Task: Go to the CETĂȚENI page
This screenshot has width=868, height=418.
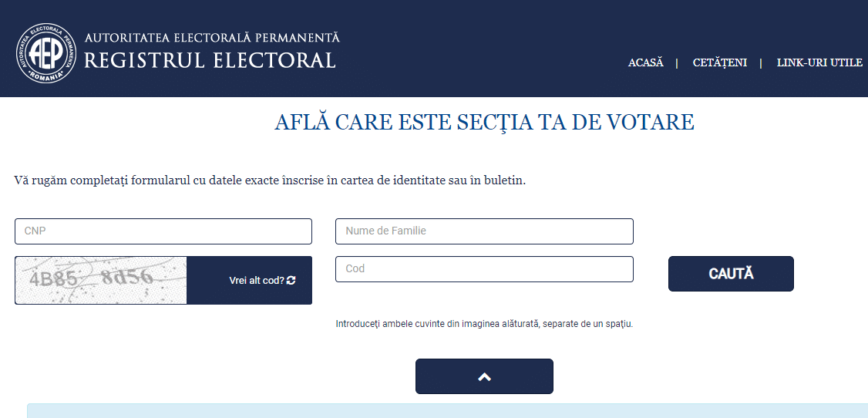Action: [720, 62]
